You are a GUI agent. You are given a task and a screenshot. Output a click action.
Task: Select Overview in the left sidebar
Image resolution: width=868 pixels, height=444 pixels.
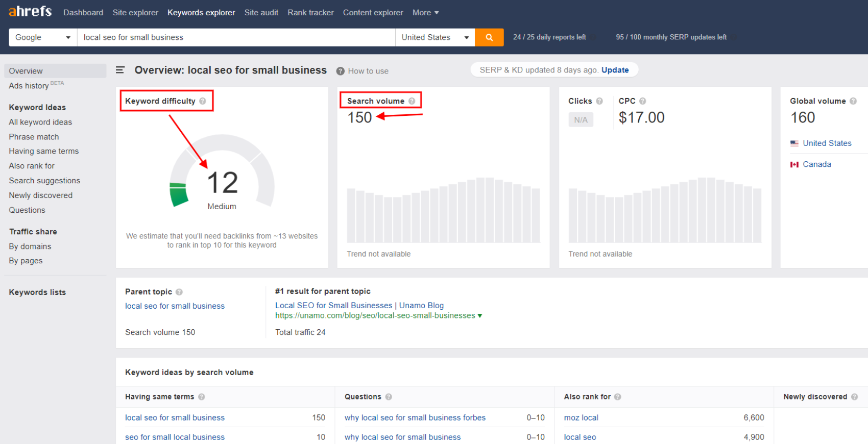click(55, 71)
